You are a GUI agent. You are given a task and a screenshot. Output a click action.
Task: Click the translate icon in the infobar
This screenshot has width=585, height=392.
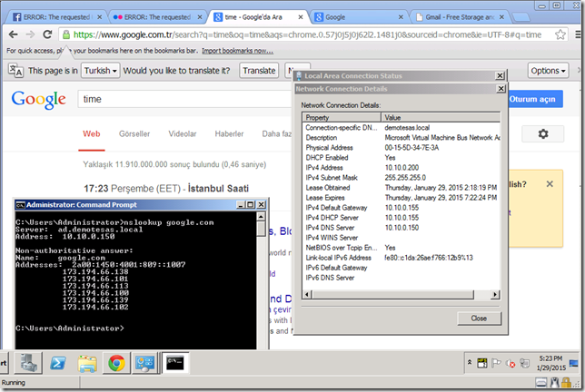[x=16, y=71]
